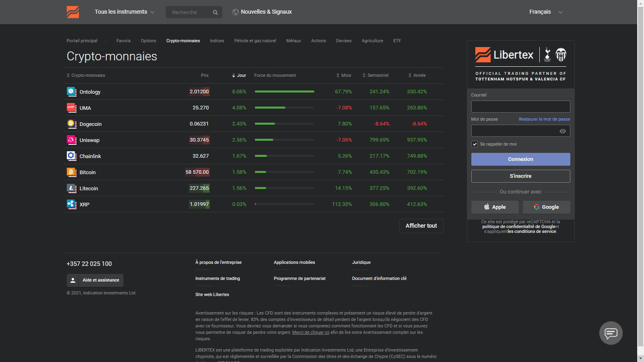This screenshot has width=644, height=362.
Task: Continue with Apple sign-in
Action: click(495, 207)
